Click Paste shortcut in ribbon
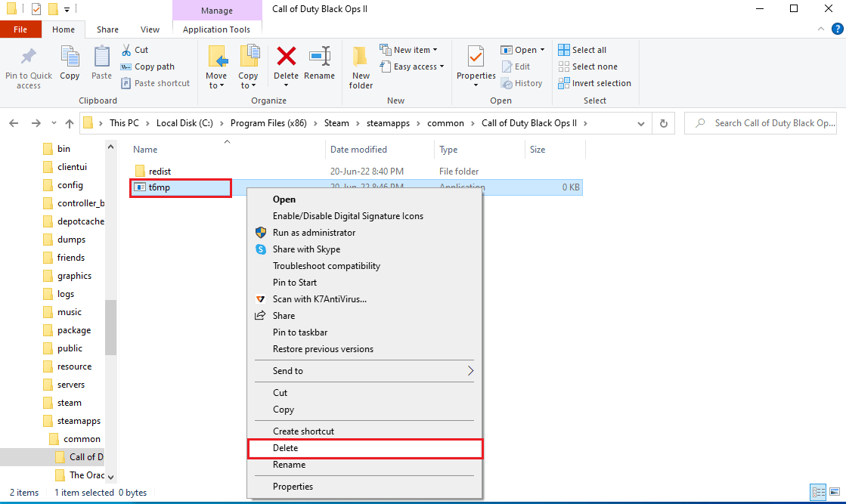The image size is (846, 504). click(x=156, y=83)
